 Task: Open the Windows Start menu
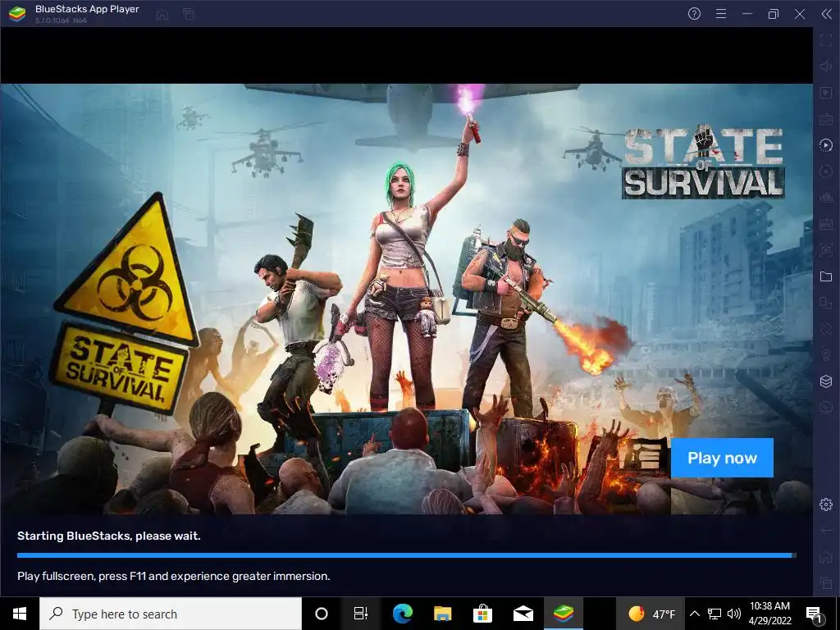[x=20, y=614]
